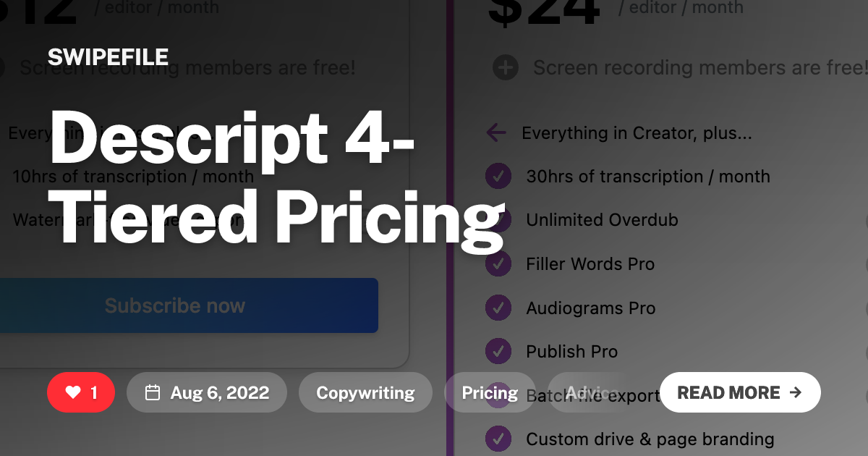Screen dimensions: 868x456
Task: Click the checkmark beside Publish Pro
Action: (x=498, y=351)
